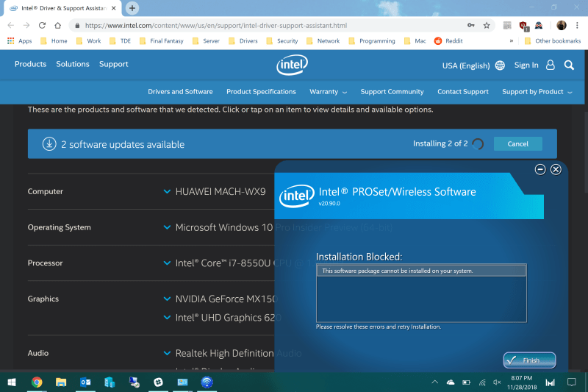The image size is (588, 392).
Task: Open OneDrive cloud tray icon
Action: point(451,382)
